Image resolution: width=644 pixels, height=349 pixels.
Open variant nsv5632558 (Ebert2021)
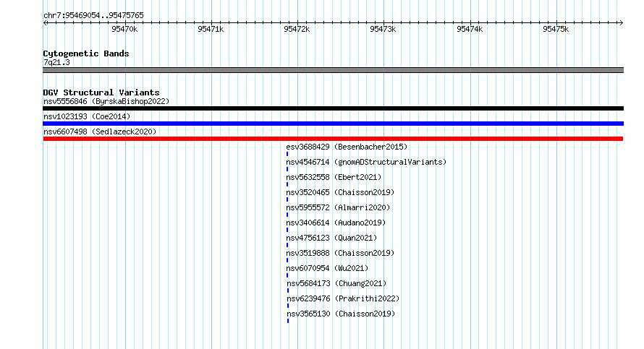point(334,177)
